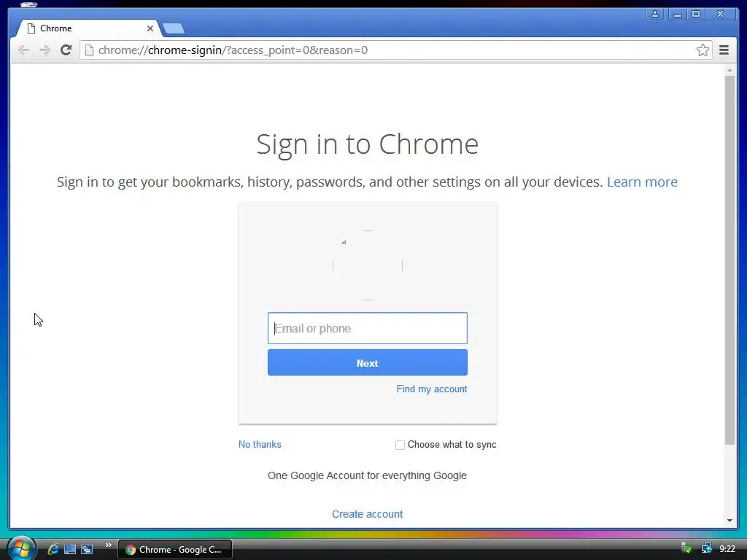Click the page icon in address bar
Viewport: 747px width, 560px height.
tap(89, 50)
